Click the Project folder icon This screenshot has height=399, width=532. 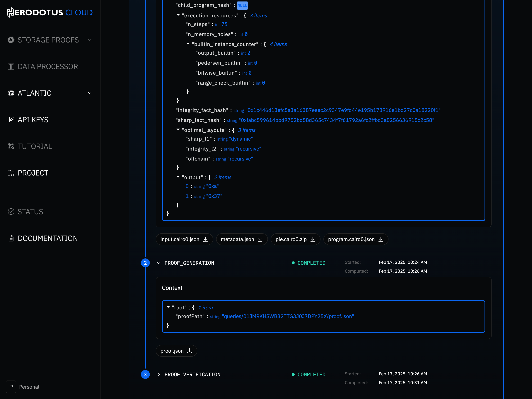11,173
